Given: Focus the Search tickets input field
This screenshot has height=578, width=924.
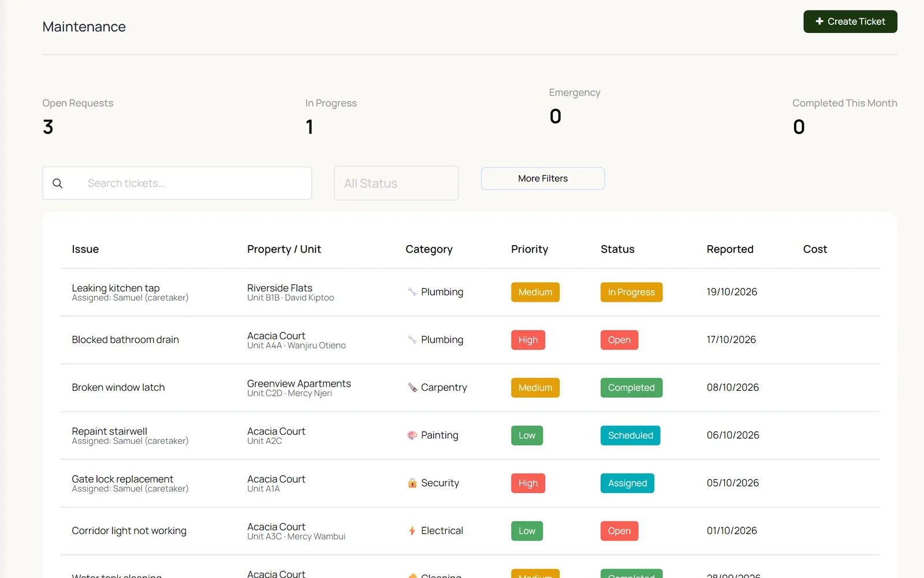Looking at the screenshot, I should pyautogui.click(x=177, y=183).
